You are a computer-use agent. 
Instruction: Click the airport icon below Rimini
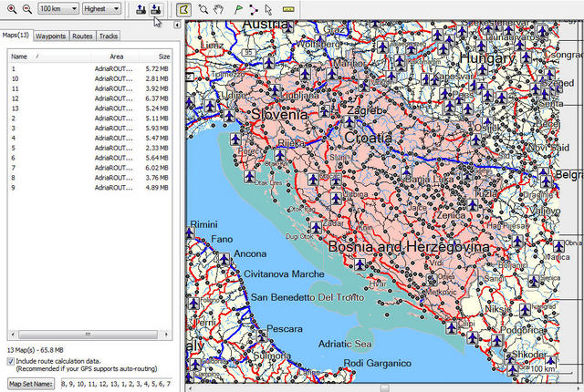(x=189, y=233)
